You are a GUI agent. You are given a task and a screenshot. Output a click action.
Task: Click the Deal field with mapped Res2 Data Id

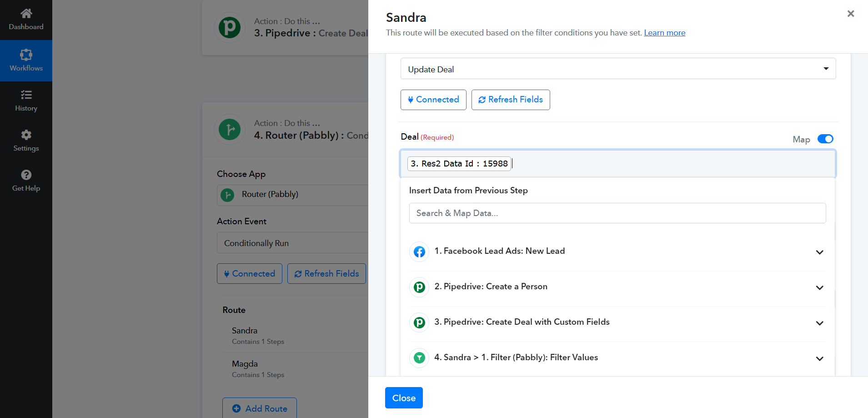click(x=618, y=163)
